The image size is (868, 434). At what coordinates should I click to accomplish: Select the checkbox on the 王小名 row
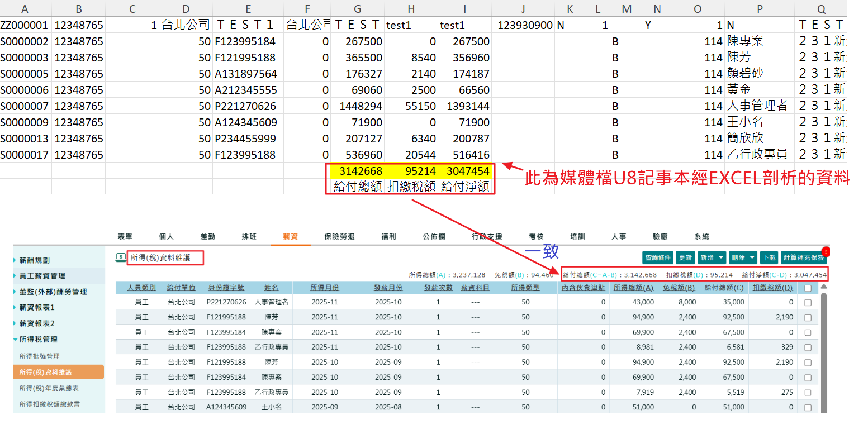pyautogui.click(x=808, y=408)
